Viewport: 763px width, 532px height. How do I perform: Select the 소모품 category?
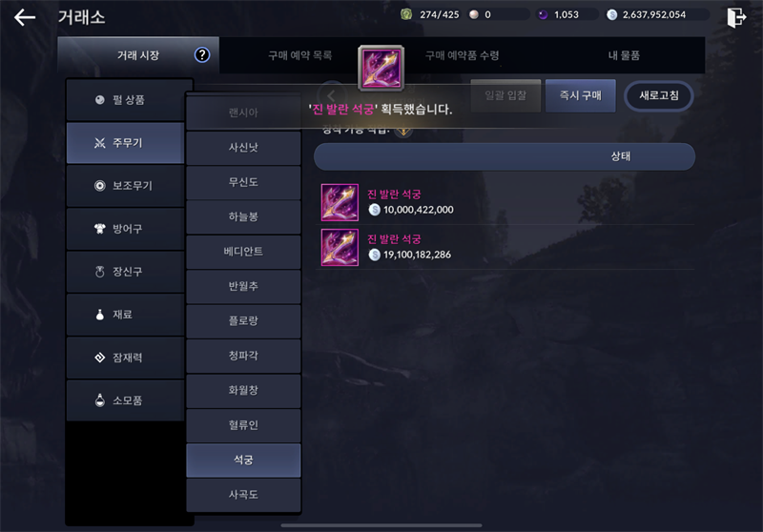(x=126, y=400)
